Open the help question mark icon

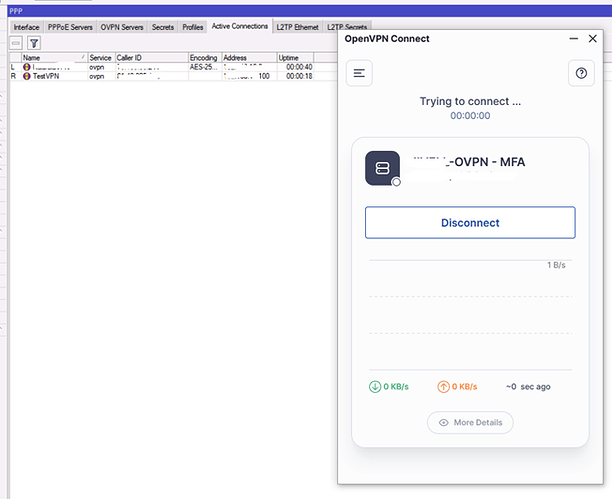point(581,73)
